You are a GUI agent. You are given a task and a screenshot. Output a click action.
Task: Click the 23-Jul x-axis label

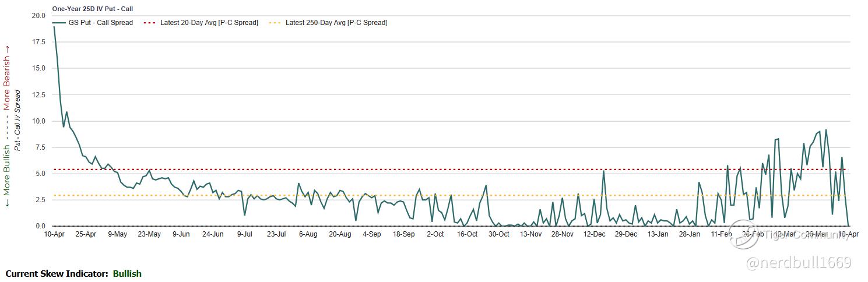[276, 234]
